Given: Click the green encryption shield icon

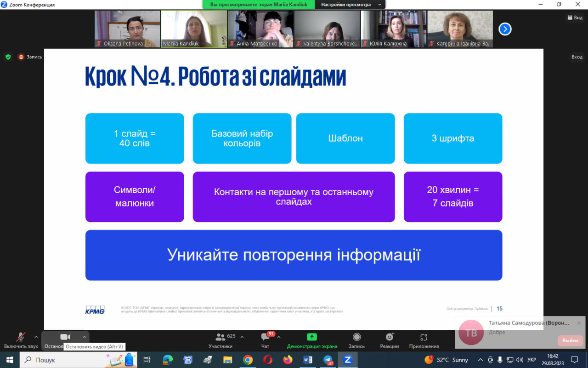Looking at the screenshot, I should (8, 57).
